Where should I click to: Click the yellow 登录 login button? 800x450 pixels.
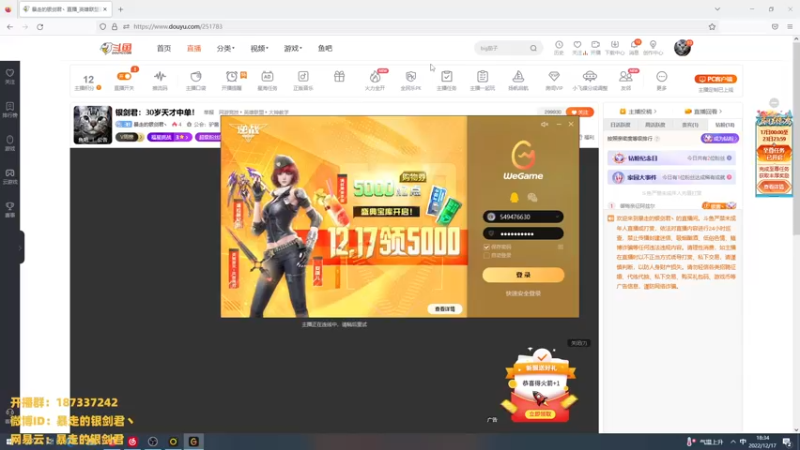(523, 275)
